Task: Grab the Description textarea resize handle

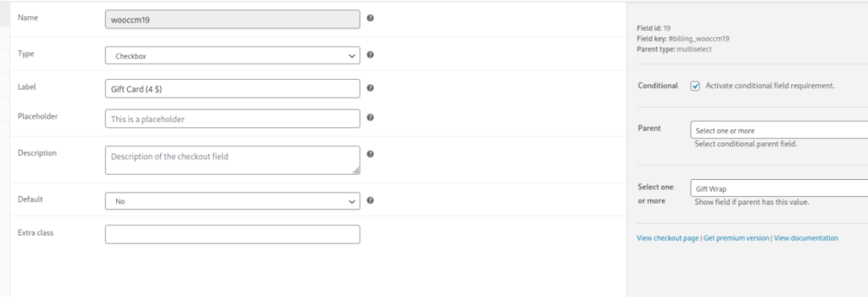Action: click(356, 170)
